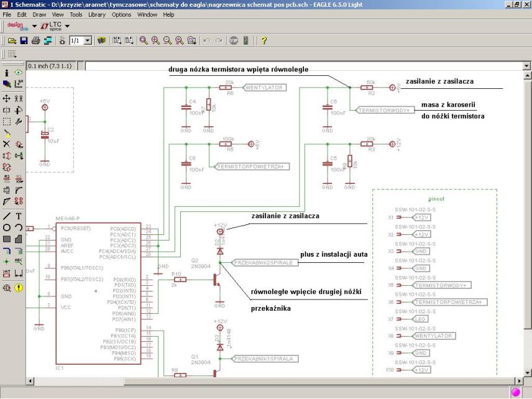
Task: Select the Change wrench tool
Action: 19,122
